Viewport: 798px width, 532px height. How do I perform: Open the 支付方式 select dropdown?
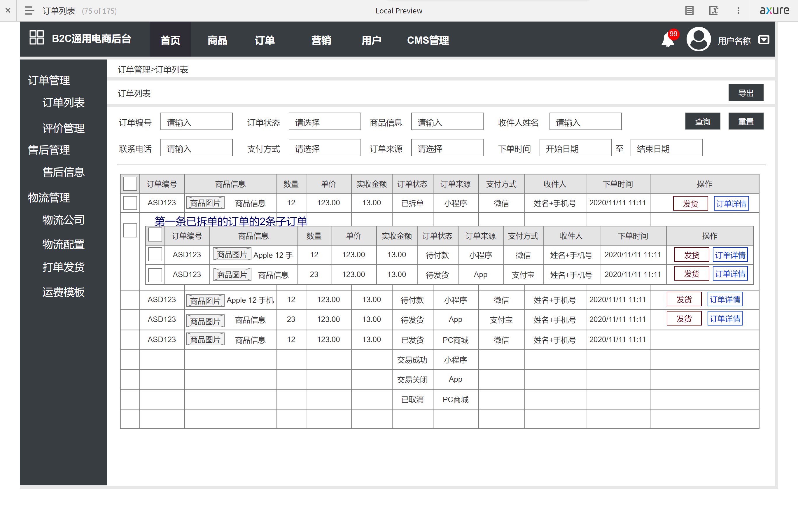coord(325,148)
